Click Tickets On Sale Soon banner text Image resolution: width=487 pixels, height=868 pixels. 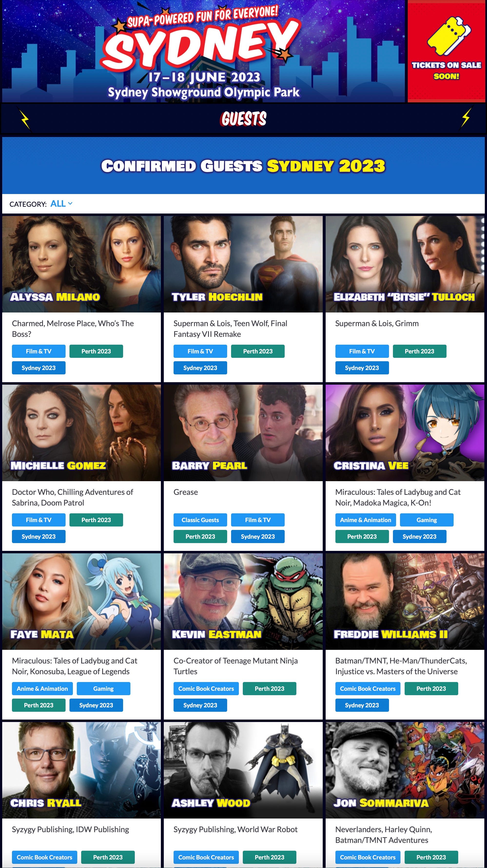(x=446, y=70)
